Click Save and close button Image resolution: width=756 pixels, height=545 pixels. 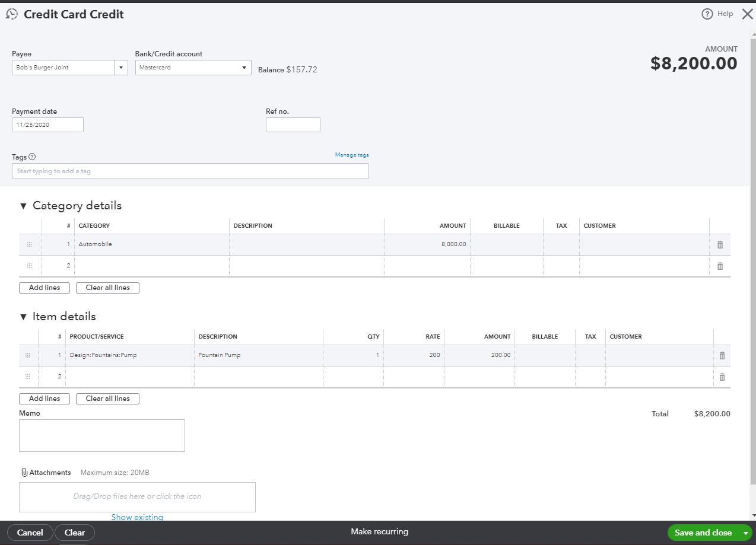(703, 533)
